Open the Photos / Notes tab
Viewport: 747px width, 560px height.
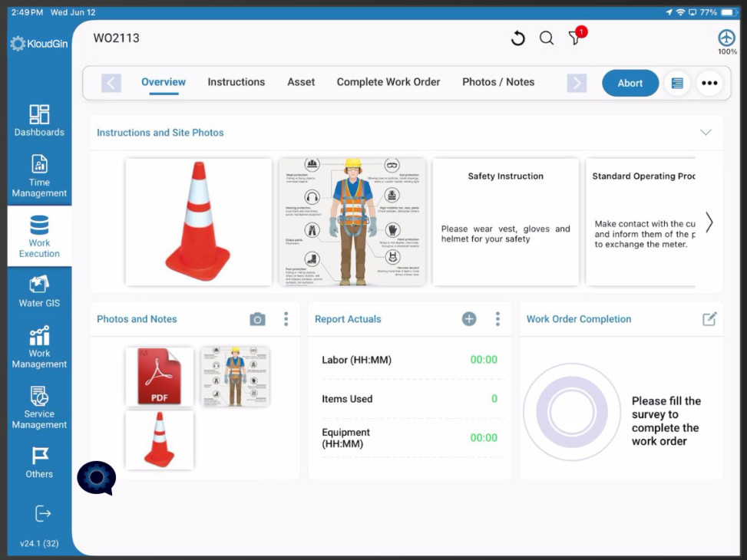[497, 82]
